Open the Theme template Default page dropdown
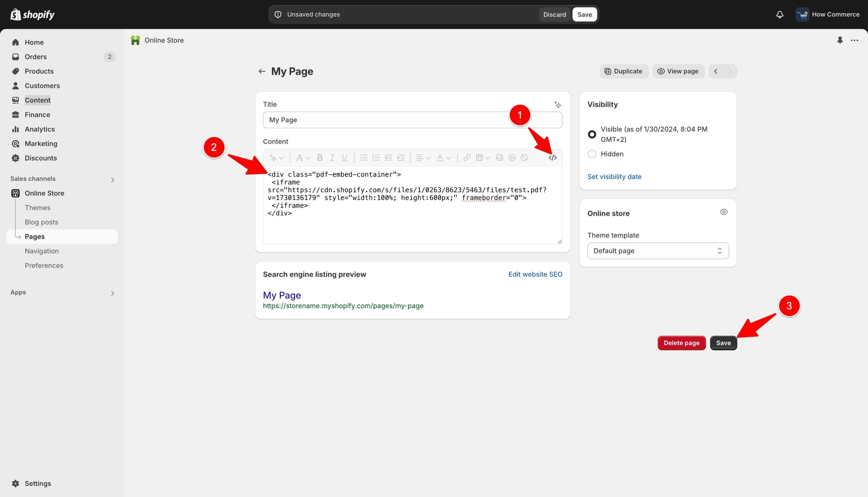The image size is (868, 497). (x=658, y=251)
